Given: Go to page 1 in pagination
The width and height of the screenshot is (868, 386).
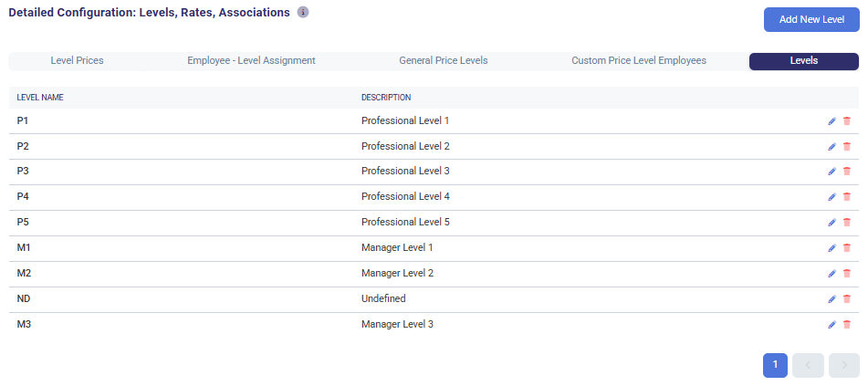Looking at the screenshot, I should (x=775, y=365).
